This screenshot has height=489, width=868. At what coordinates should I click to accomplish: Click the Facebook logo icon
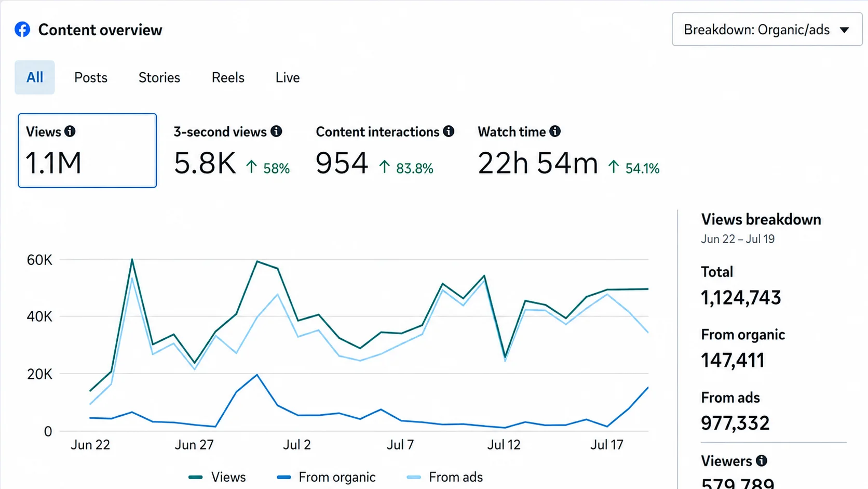tap(22, 30)
